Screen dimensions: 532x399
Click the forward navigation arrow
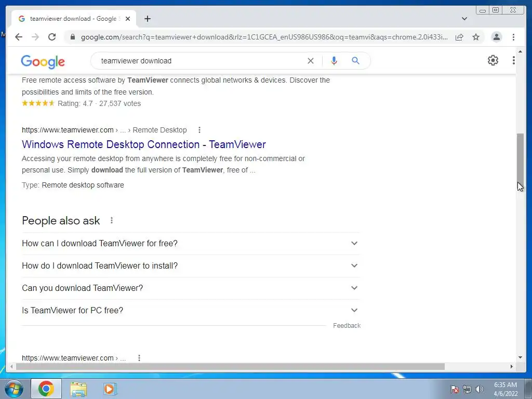35,37
